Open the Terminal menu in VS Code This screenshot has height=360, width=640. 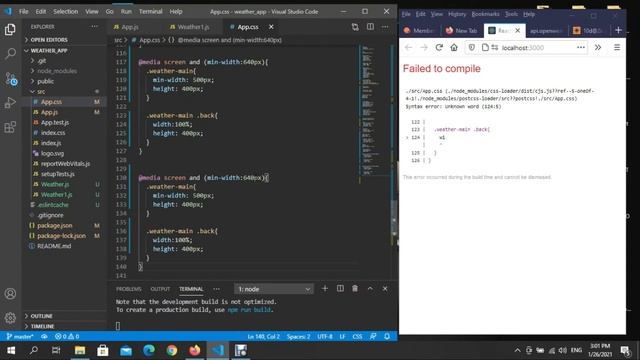tap(151, 11)
